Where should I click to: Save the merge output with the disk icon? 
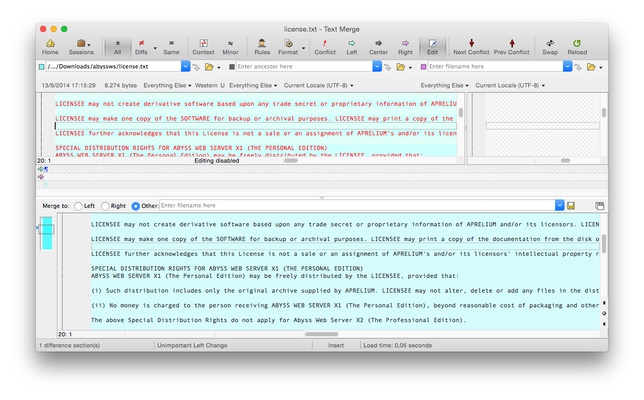pyautogui.click(x=571, y=206)
